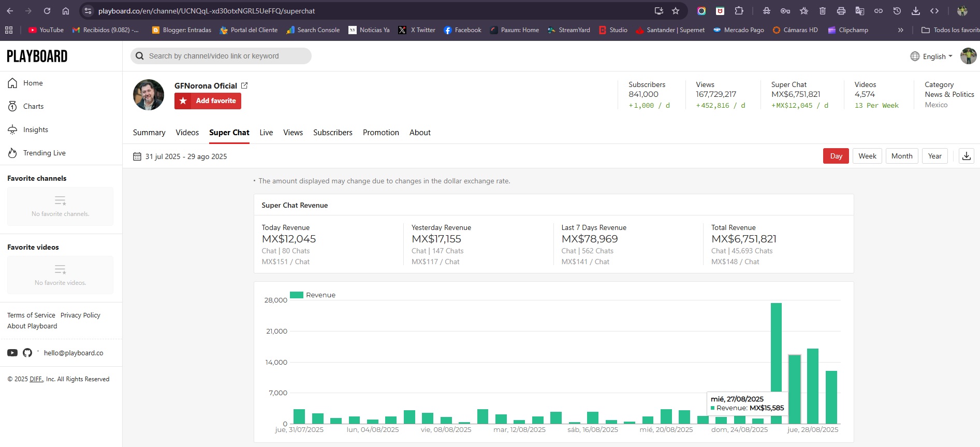Switch chart interval to Month
Screen dimensions: 980x447
pos(901,156)
